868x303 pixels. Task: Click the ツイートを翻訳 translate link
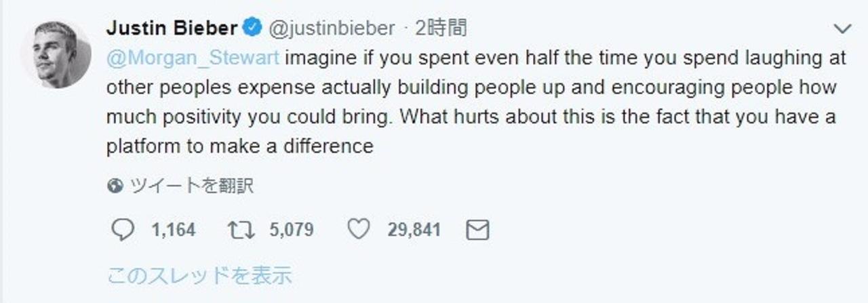coord(191,186)
